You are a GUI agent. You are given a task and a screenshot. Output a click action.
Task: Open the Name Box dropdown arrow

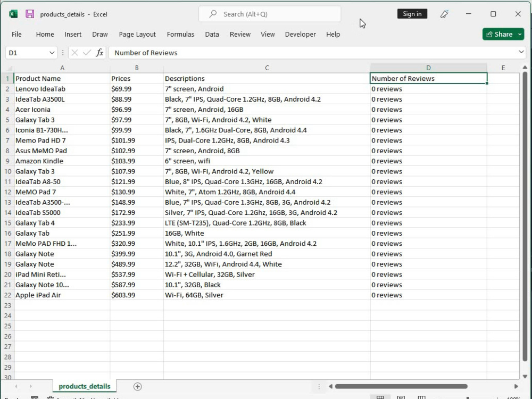point(52,53)
